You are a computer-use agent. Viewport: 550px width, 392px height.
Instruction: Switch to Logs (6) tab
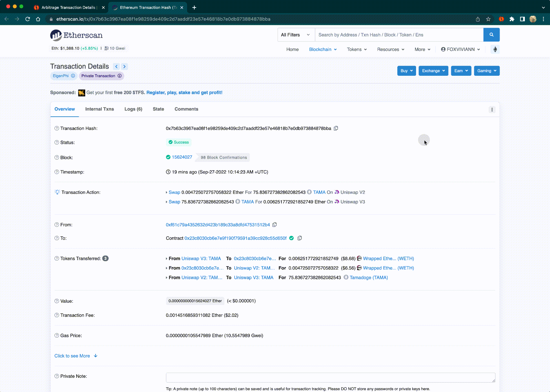(x=133, y=109)
